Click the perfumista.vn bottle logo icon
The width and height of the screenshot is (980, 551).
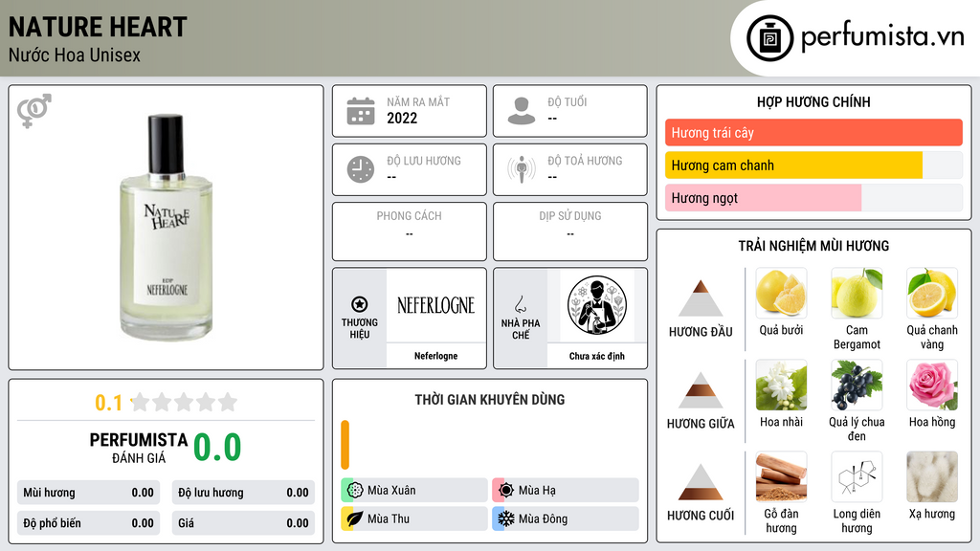[x=769, y=38]
